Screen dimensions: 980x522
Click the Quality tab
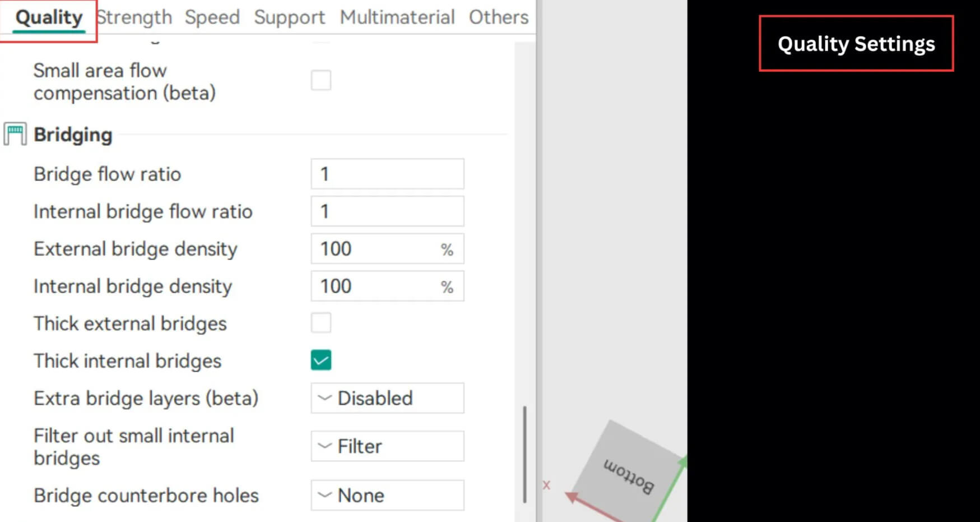(x=49, y=17)
